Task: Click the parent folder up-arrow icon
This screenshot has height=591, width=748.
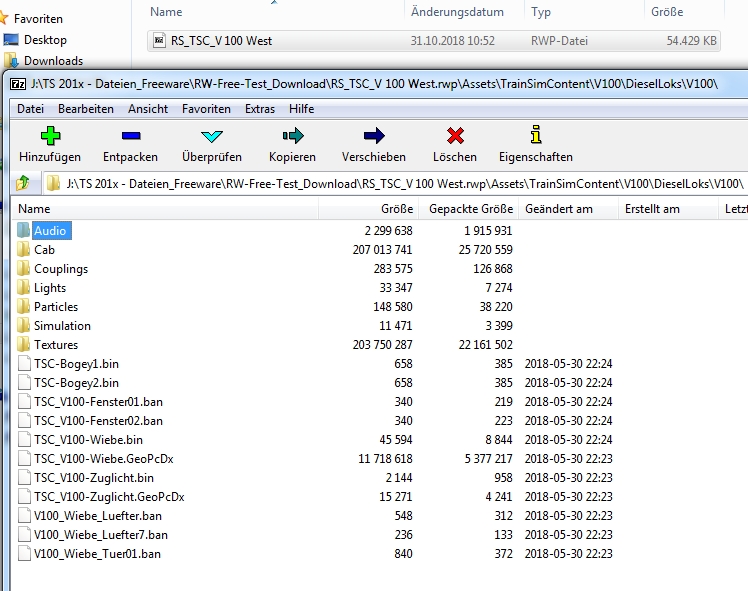Action: click(22, 183)
